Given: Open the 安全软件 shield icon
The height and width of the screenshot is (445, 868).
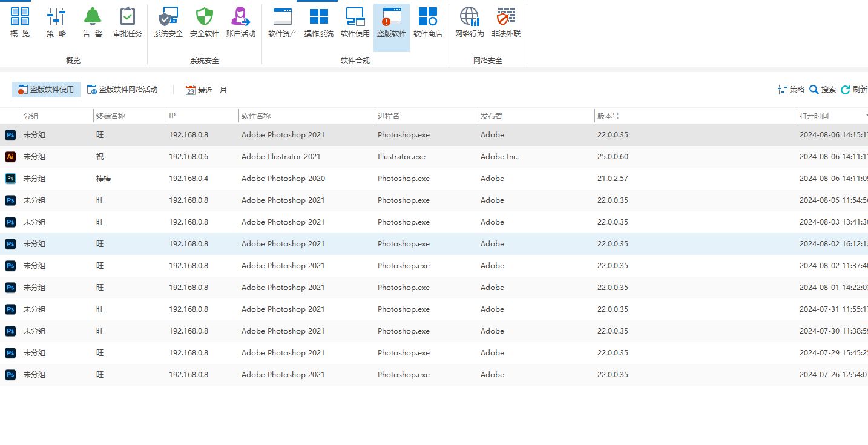Looking at the screenshot, I should pos(205,23).
